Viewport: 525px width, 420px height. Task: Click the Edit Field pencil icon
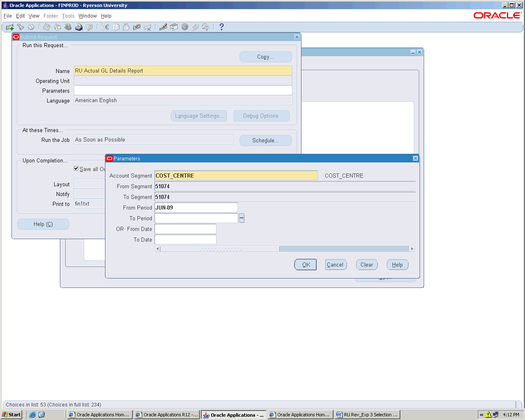[x=163, y=27]
